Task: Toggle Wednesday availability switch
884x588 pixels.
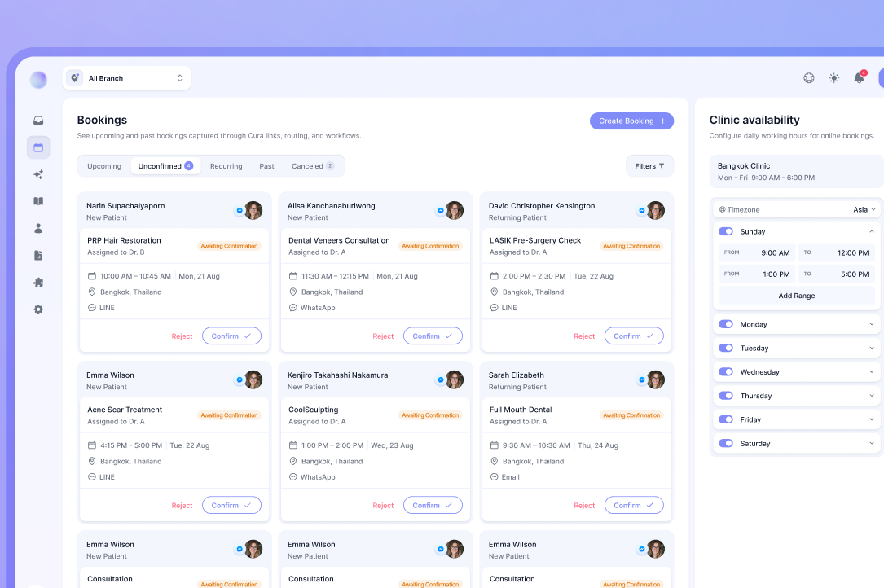Action: tap(726, 371)
